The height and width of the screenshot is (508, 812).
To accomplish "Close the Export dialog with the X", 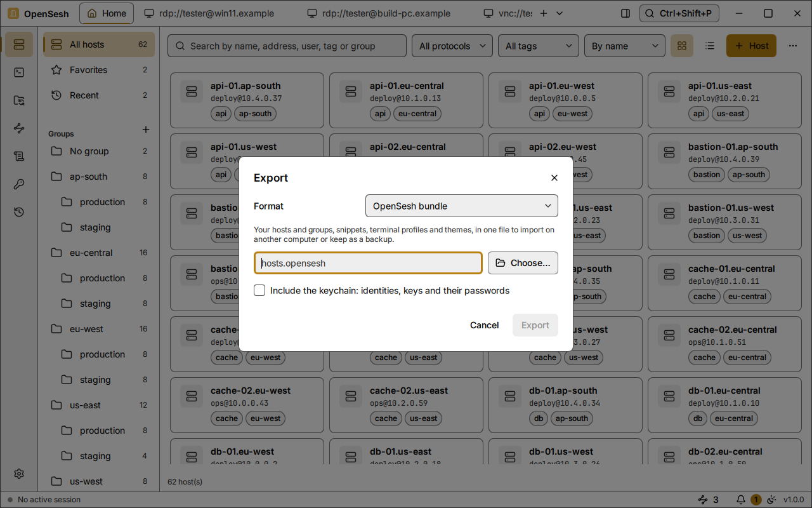I will [x=554, y=178].
